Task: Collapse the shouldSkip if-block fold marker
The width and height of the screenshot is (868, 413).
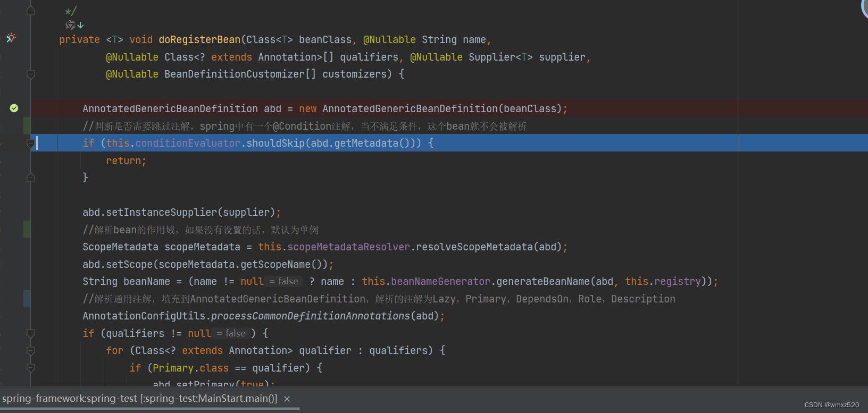Action: pos(31,143)
